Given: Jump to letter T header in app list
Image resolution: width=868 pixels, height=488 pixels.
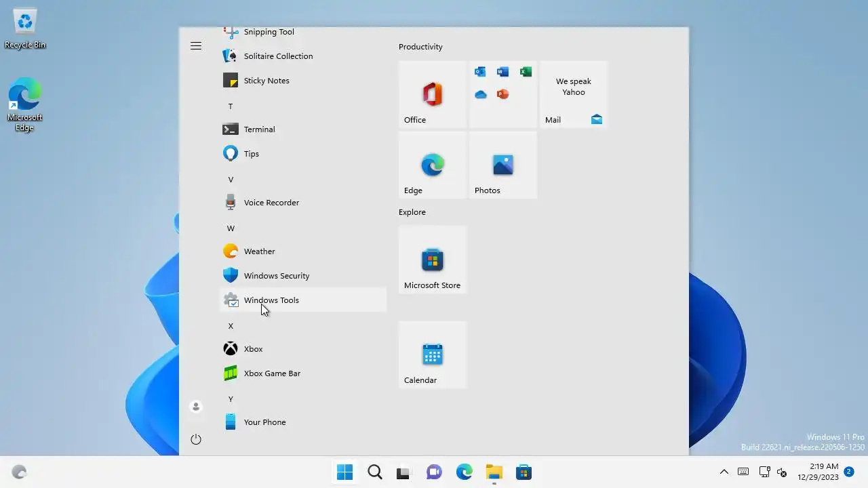Looking at the screenshot, I should [231, 106].
